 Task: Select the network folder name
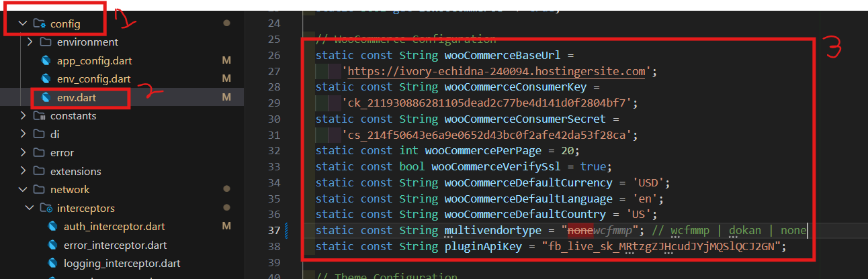(x=70, y=189)
